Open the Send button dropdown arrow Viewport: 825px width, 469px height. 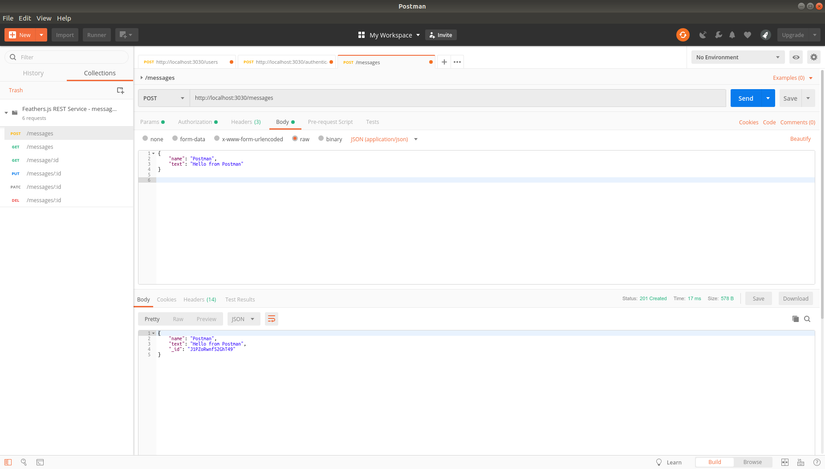pos(768,98)
